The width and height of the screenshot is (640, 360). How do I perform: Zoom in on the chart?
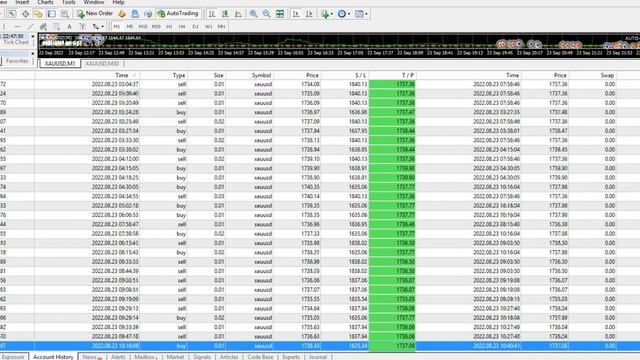[x=253, y=14]
